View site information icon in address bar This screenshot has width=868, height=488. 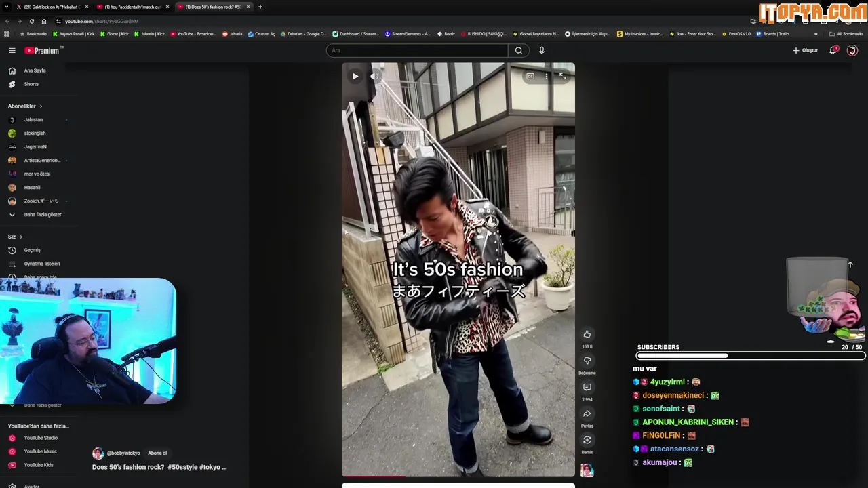click(x=58, y=21)
